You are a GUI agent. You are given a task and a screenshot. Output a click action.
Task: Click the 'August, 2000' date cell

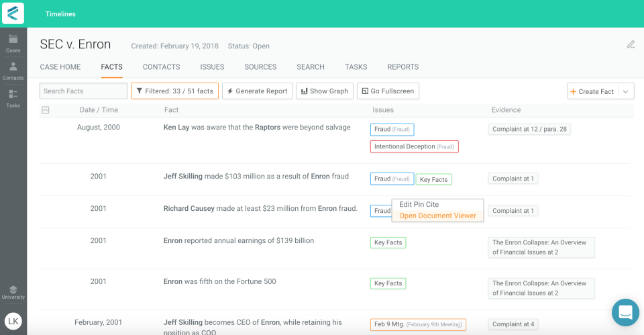point(99,128)
